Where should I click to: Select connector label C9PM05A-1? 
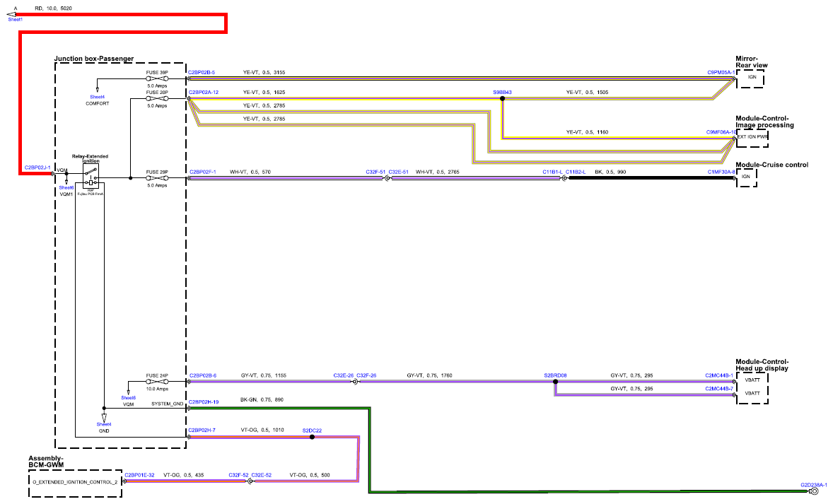721,73
